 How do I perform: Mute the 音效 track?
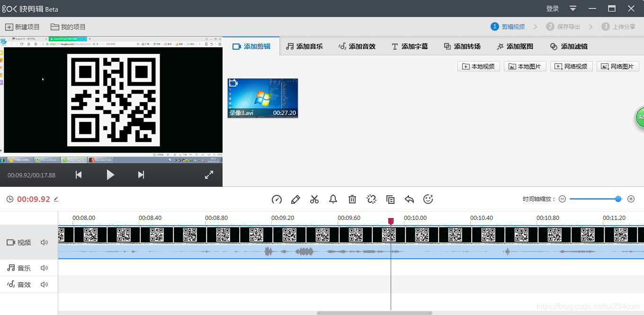click(44, 284)
